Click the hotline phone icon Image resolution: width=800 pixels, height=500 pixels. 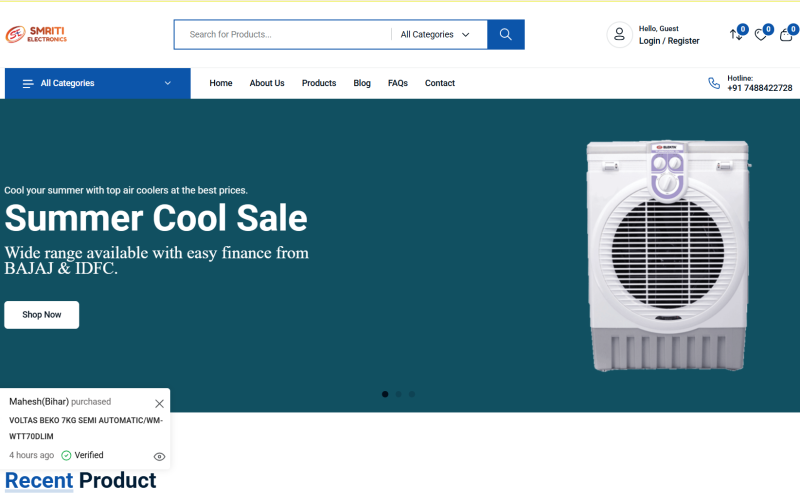coord(714,83)
